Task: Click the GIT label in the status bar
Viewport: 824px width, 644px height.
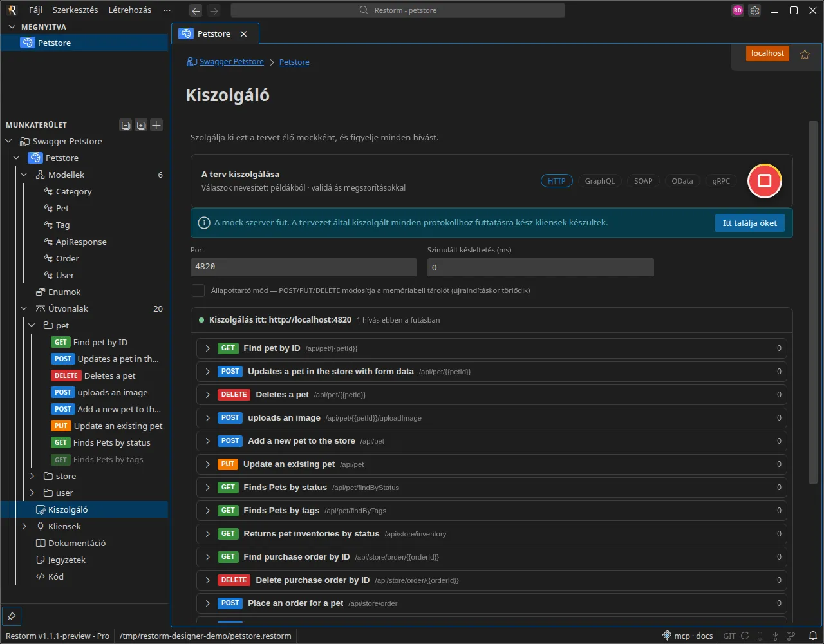Action: pos(729,636)
